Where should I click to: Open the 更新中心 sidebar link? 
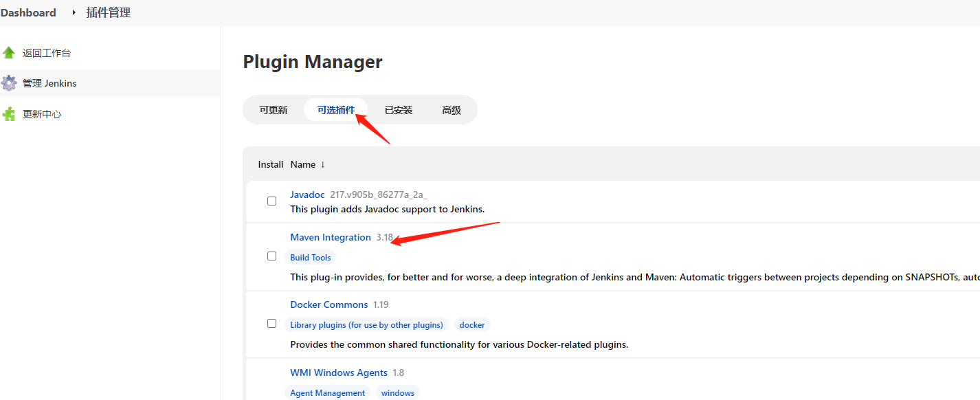(x=42, y=114)
